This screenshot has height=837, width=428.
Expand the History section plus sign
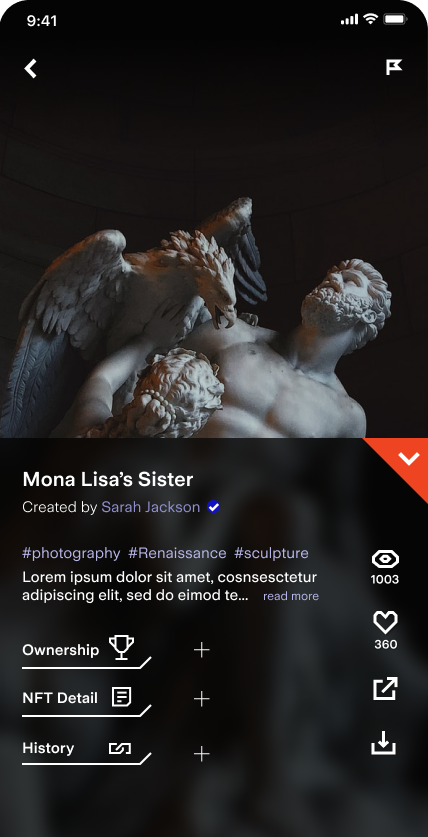point(201,754)
